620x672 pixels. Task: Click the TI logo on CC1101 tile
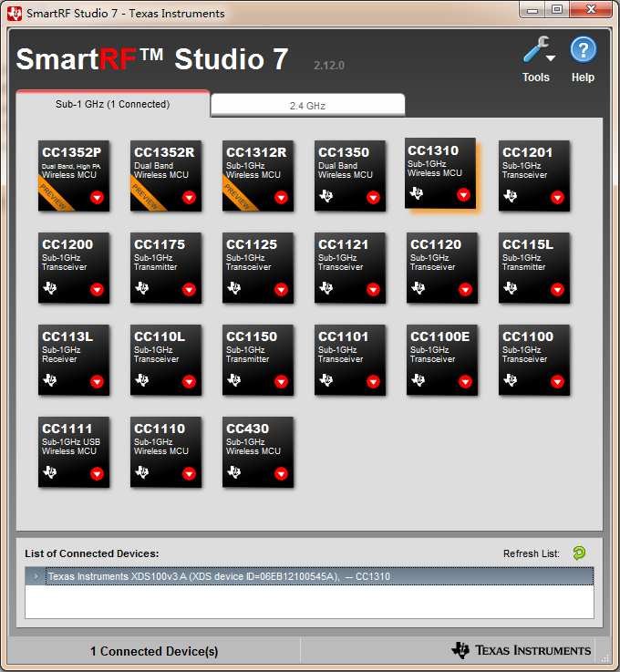[x=326, y=380]
